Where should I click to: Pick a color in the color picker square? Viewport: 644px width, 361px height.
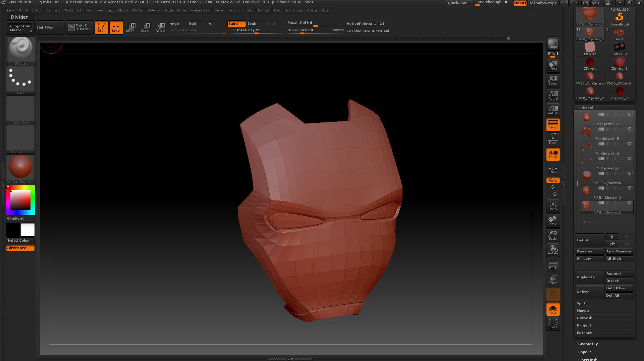pos(20,200)
